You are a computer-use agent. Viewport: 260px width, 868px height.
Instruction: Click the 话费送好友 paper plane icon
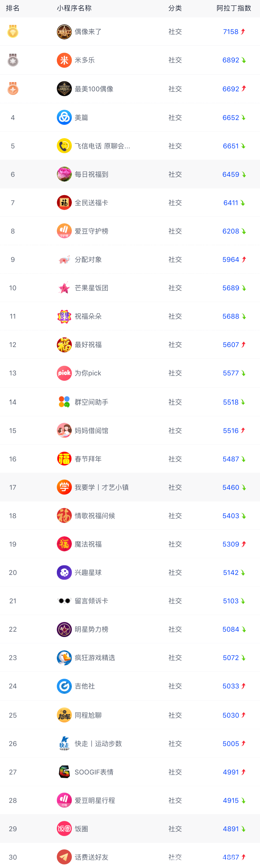(64, 856)
